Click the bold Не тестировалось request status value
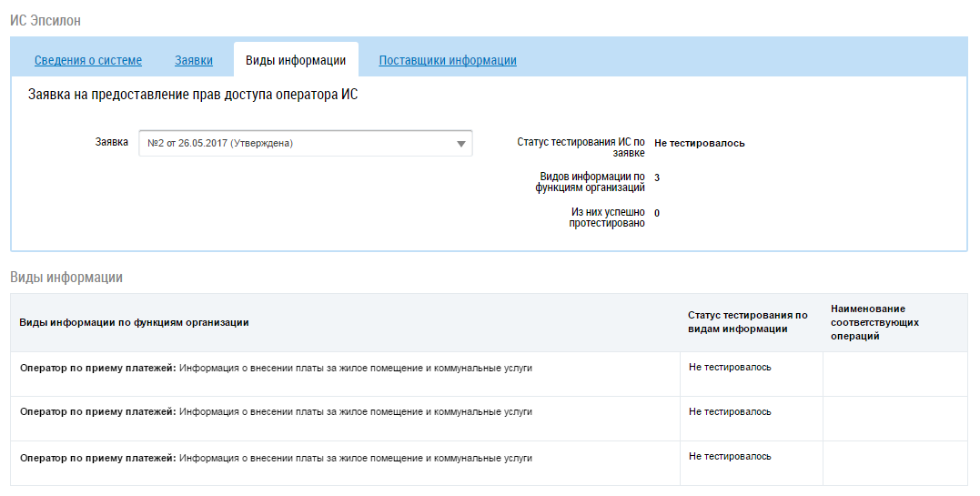 (x=699, y=143)
